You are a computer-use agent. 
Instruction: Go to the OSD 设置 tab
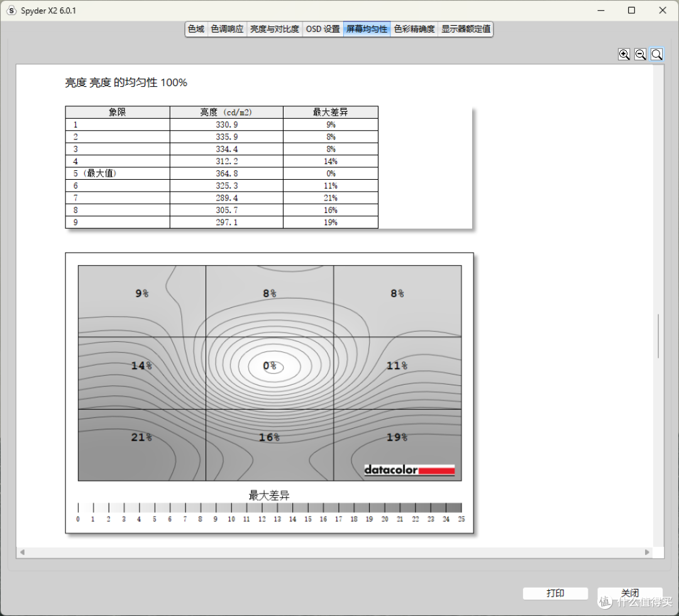click(x=323, y=29)
